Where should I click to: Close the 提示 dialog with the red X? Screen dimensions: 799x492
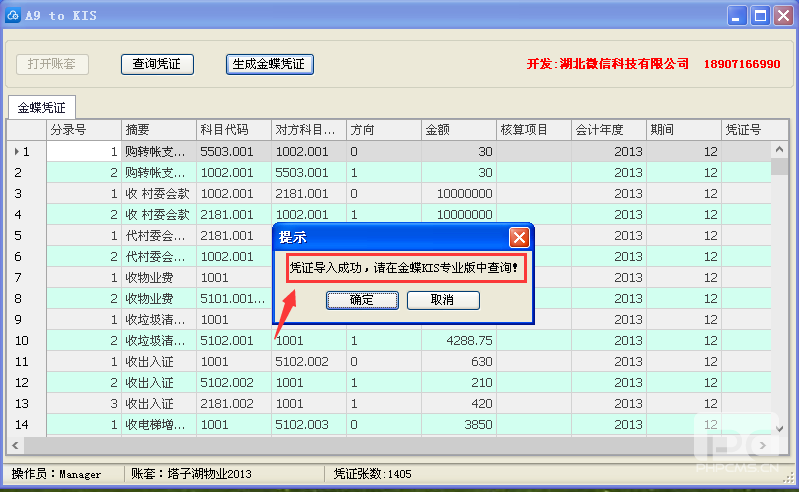[x=519, y=237]
